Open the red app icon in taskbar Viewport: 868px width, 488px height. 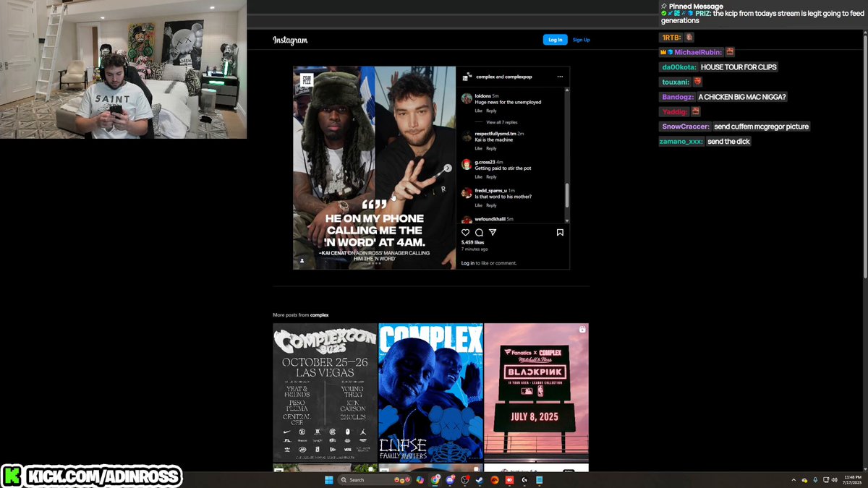[509, 480]
